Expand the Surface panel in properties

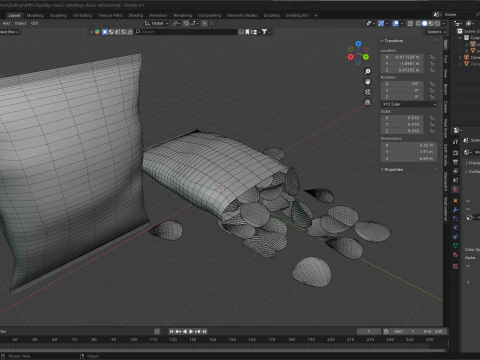(x=467, y=172)
